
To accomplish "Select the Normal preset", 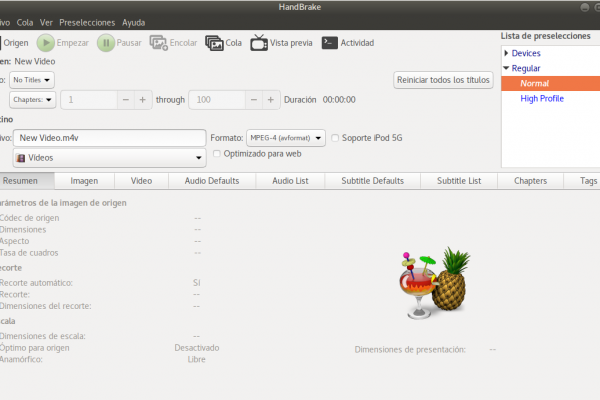I will pos(551,83).
